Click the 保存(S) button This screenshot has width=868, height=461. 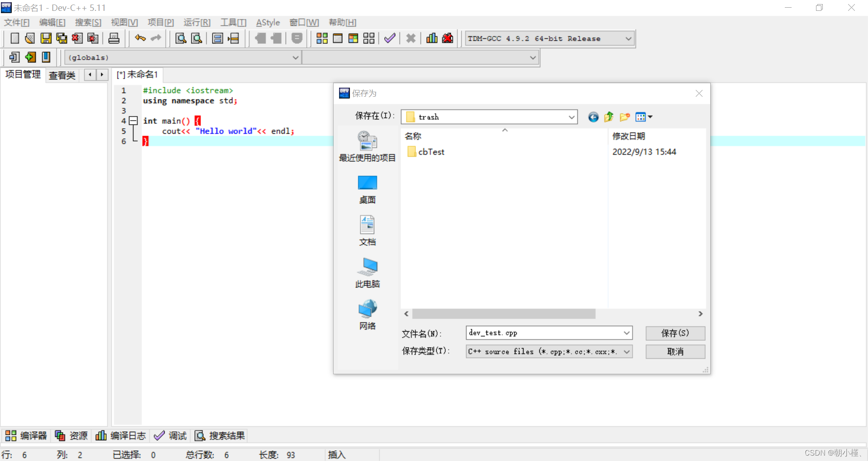675,333
